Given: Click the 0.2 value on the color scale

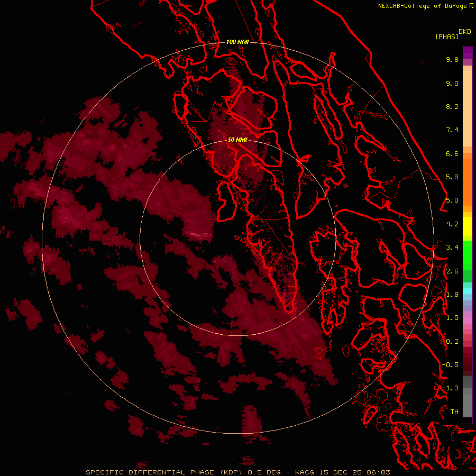Looking at the screenshot, I should click(x=452, y=342).
